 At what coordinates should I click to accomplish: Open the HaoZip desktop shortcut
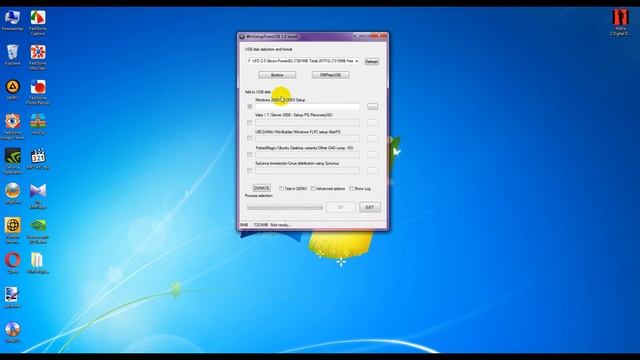(x=38, y=124)
